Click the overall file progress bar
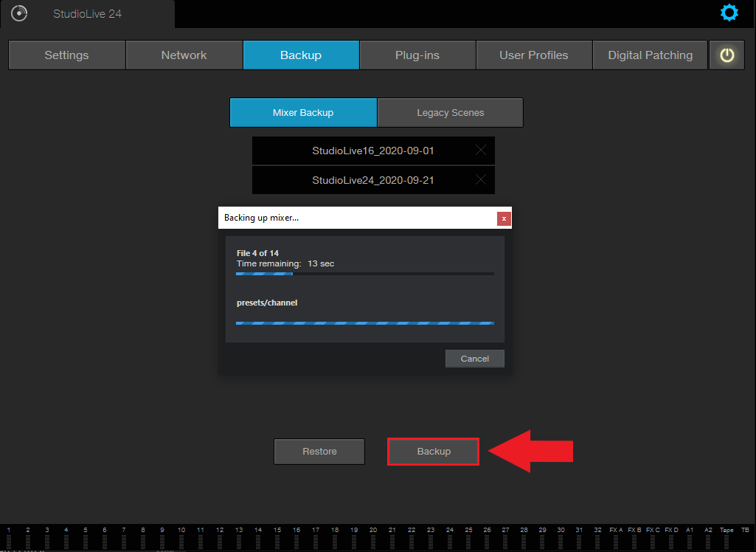 click(365, 274)
